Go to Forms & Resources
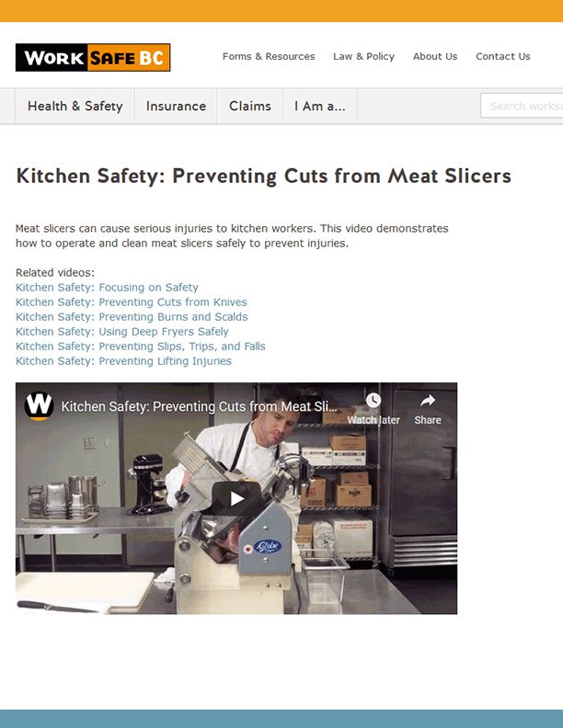Viewport: 563px width, 728px height. [x=269, y=57]
